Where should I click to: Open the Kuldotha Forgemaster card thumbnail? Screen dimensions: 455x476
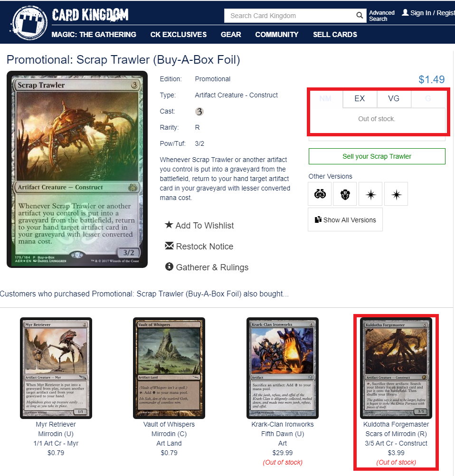396,368
